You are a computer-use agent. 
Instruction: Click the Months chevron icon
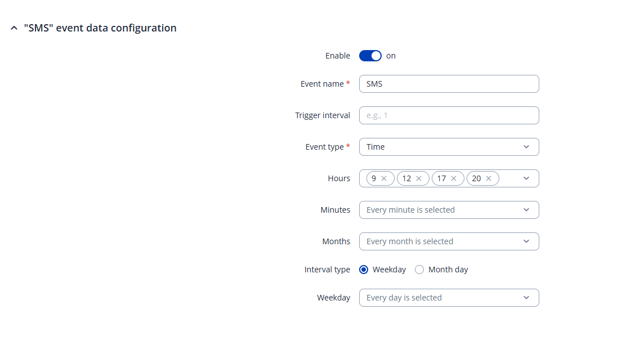pyautogui.click(x=526, y=241)
